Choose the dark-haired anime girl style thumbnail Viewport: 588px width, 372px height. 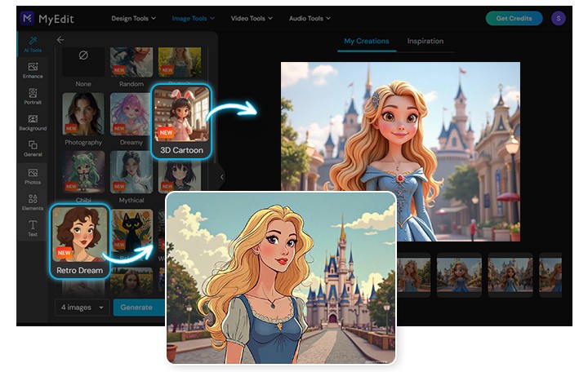(x=179, y=175)
